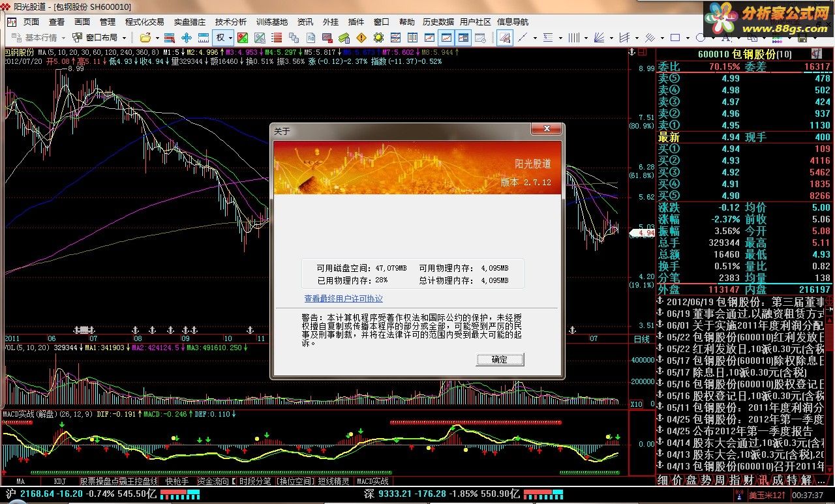Click the ruler measurement toolbar icon

204,38
